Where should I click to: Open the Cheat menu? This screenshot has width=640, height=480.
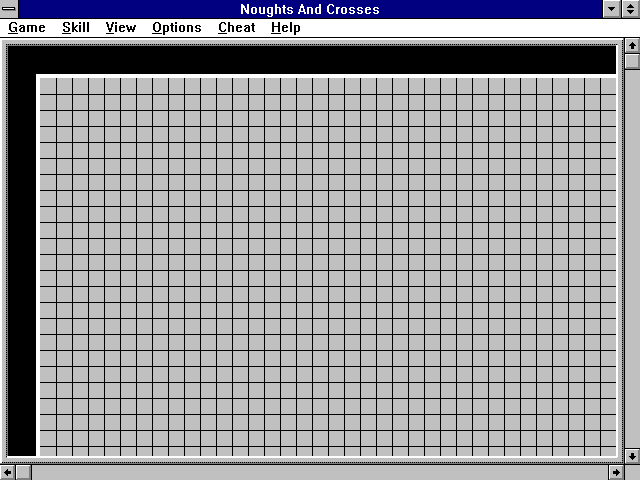point(236,28)
